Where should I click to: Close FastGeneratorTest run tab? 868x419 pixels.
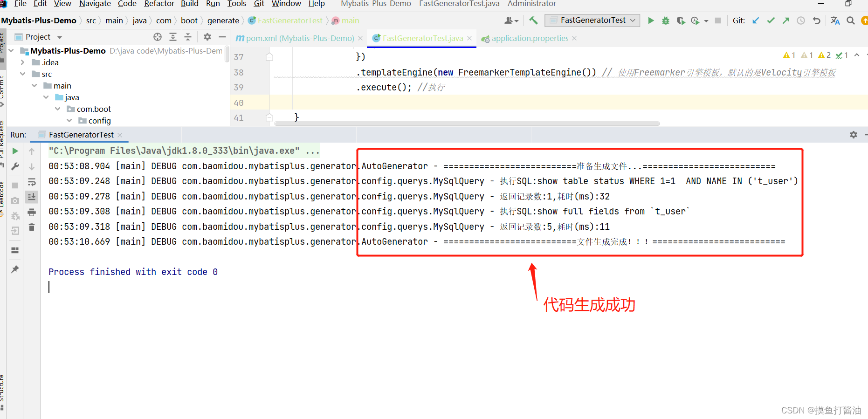pyautogui.click(x=120, y=135)
